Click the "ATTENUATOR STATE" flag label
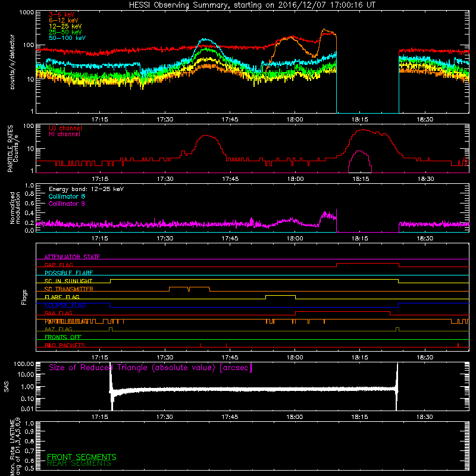Image resolution: width=476 pixels, height=476 pixels. (x=72, y=257)
